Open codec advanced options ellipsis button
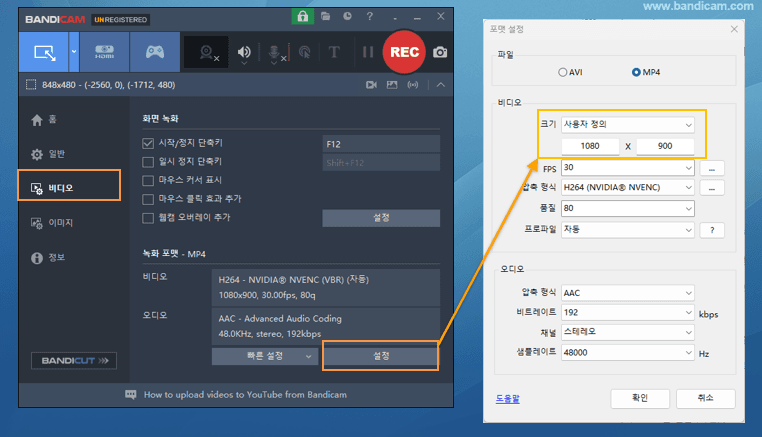Image resolution: width=762 pixels, height=437 pixels. click(x=712, y=188)
